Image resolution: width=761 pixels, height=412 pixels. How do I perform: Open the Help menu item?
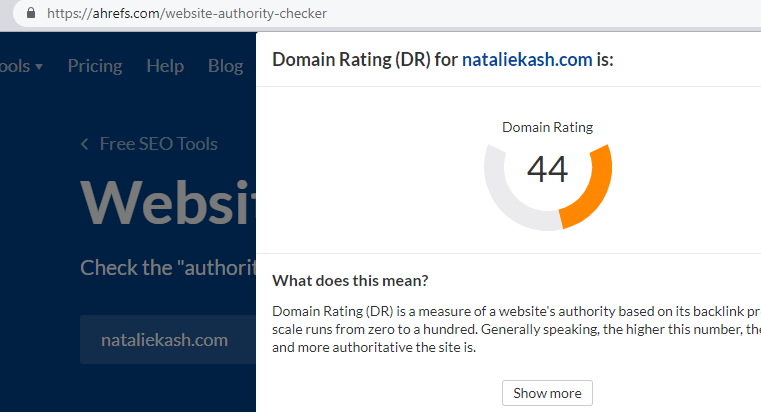click(165, 66)
